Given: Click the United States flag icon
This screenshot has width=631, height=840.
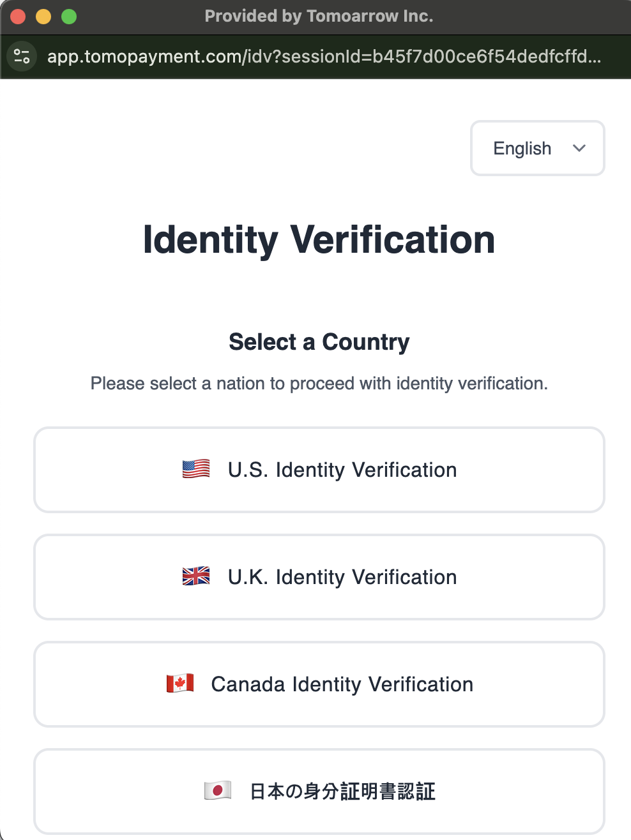Looking at the screenshot, I should [x=196, y=469].
